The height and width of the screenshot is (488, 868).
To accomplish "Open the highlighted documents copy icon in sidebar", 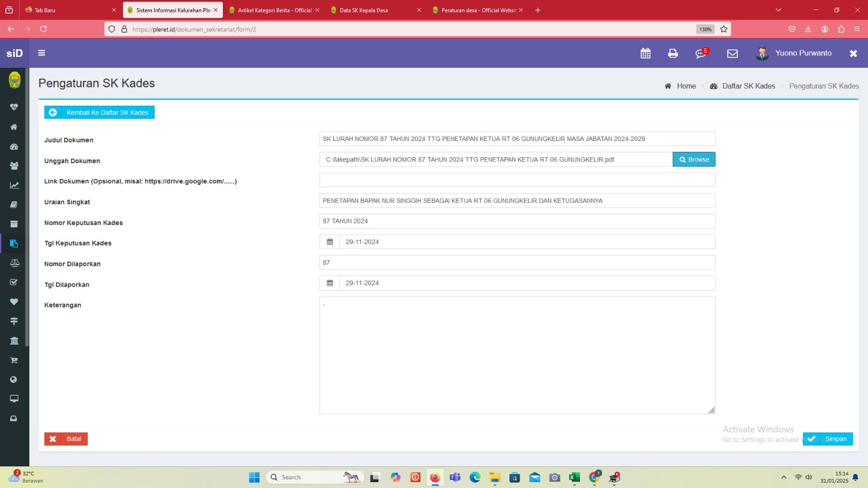I will [x=14, y=243].
